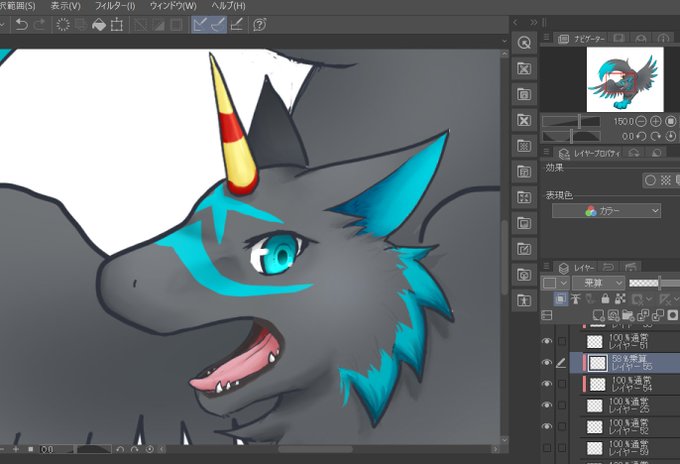Select layer row レイヤー 54
Screen dimensions: 680x464
click(x=625, y=384)
